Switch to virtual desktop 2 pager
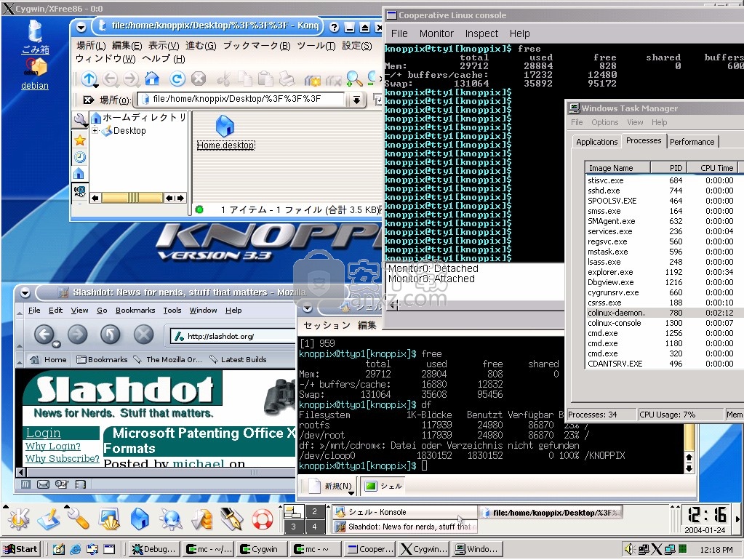744x560 pixels. 314,511
